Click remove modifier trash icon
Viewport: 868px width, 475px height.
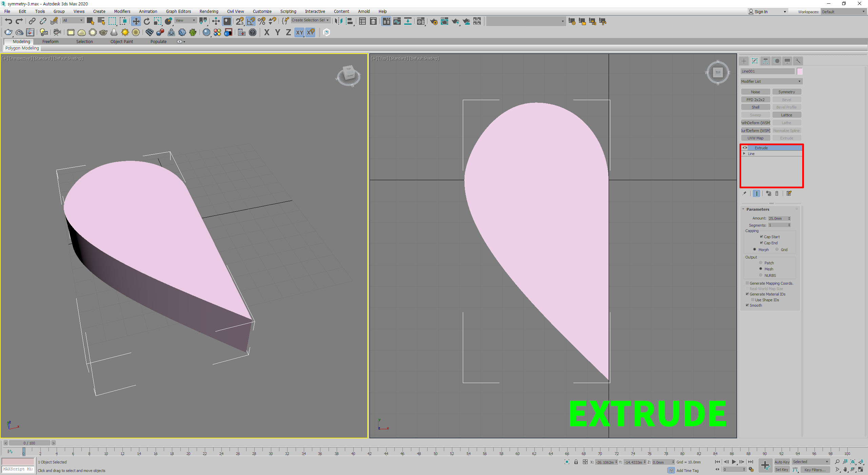[x=777, y=193]
